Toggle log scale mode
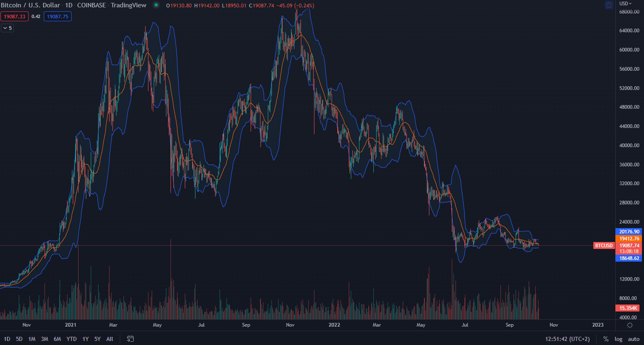 coord(618,339)
